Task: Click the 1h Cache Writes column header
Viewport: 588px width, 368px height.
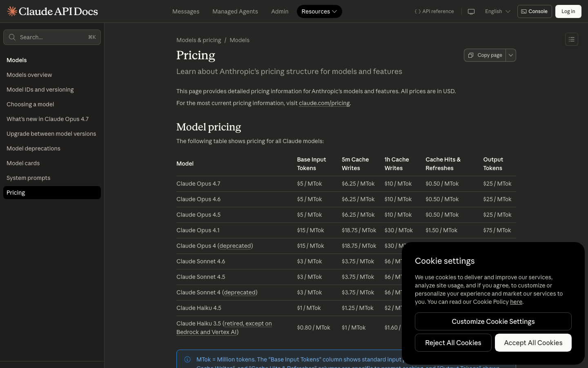Action: (397, 164)
